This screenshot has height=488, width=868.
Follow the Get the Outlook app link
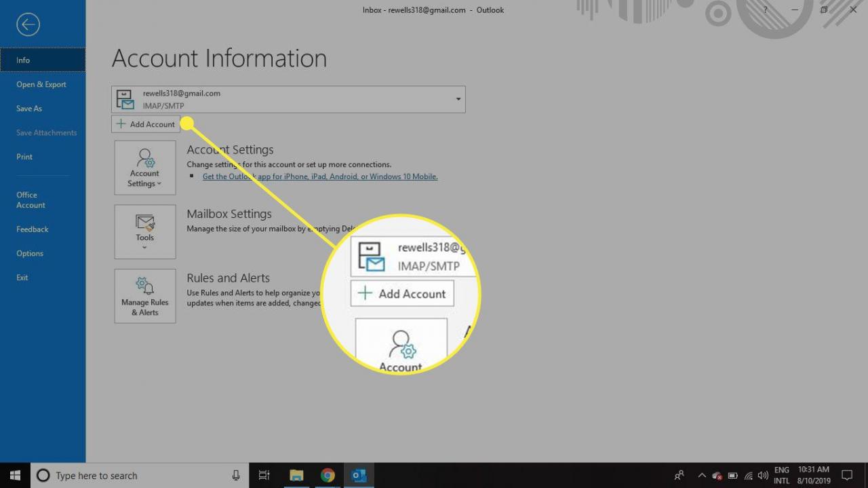(x=320, y=176)
